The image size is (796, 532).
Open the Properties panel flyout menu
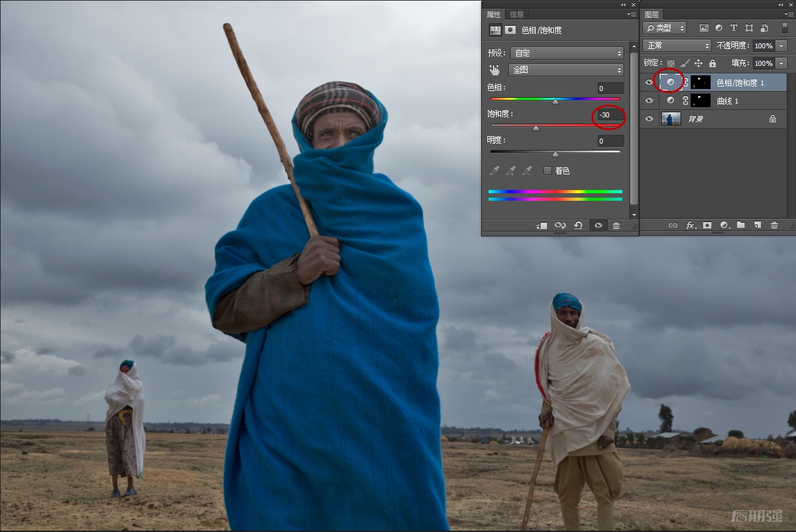[631, 14]
